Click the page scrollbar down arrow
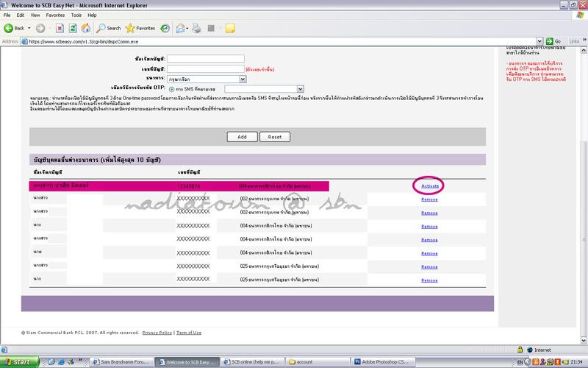 [584, 341]
